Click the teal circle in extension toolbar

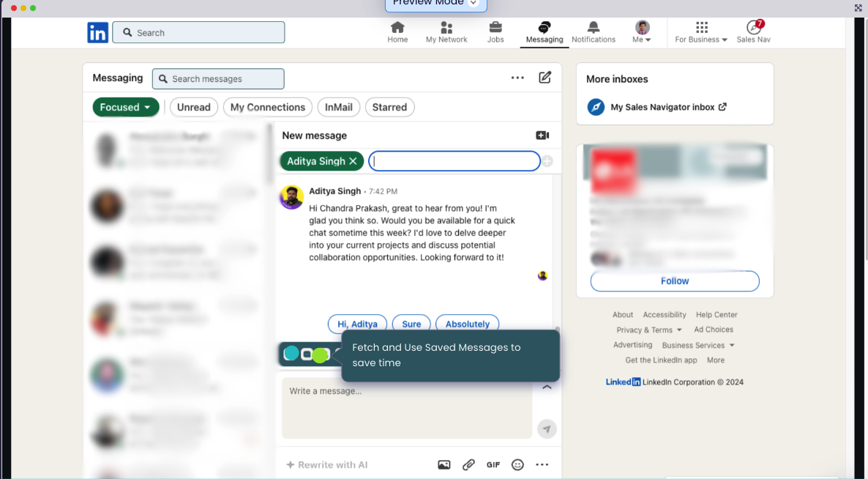(291, 353)
